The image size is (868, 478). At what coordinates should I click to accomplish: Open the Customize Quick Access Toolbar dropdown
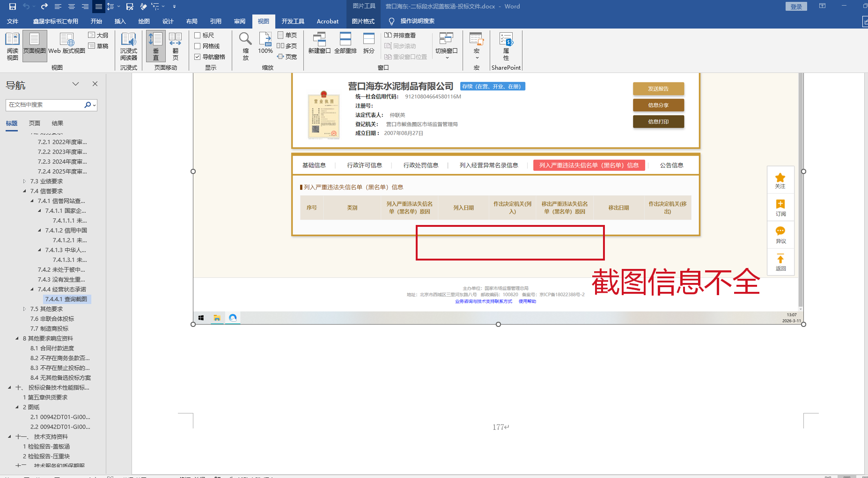point(174,7)
